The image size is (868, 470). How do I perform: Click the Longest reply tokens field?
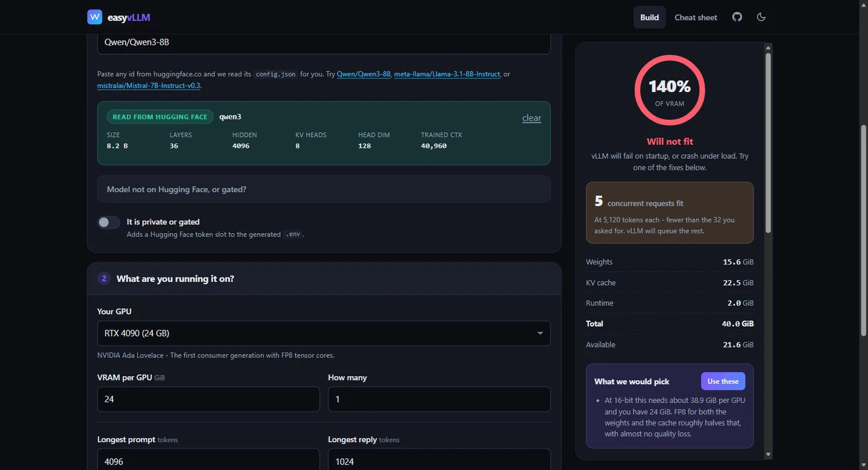[439, 460]
